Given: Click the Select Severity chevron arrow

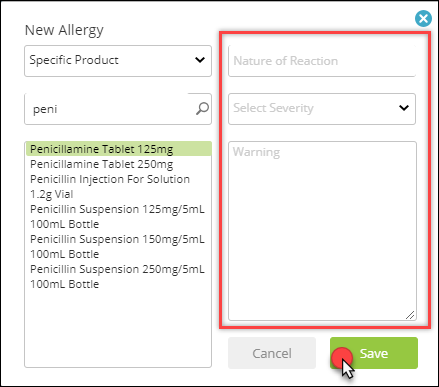Looking at the screenshot, I should click(x=404, y=108).
